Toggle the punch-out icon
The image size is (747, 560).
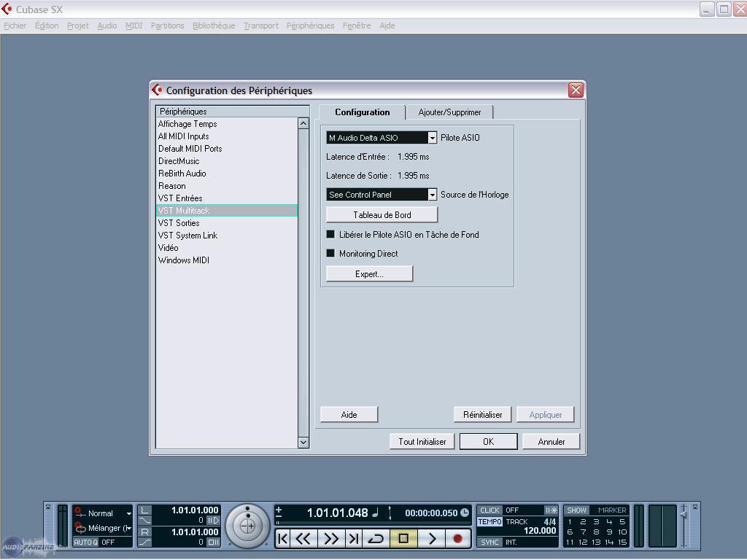pos(145,542)
